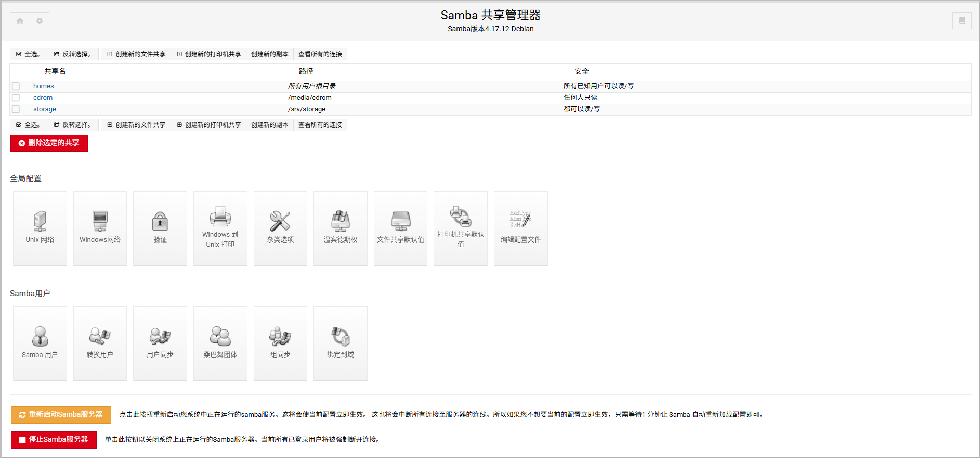Open the 编辑配置文件 icon
This screenshot has height=458, width=980.
521,228
